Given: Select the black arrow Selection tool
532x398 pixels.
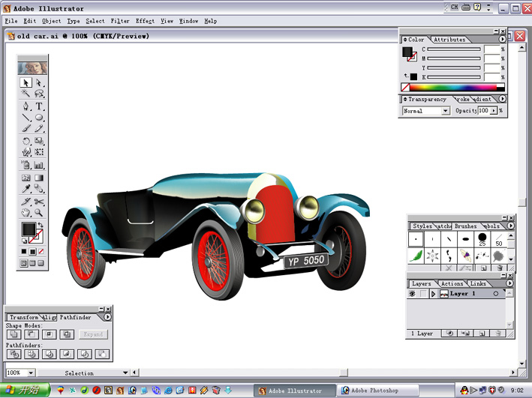Looking at the screenshot, I should coord(26,82).
